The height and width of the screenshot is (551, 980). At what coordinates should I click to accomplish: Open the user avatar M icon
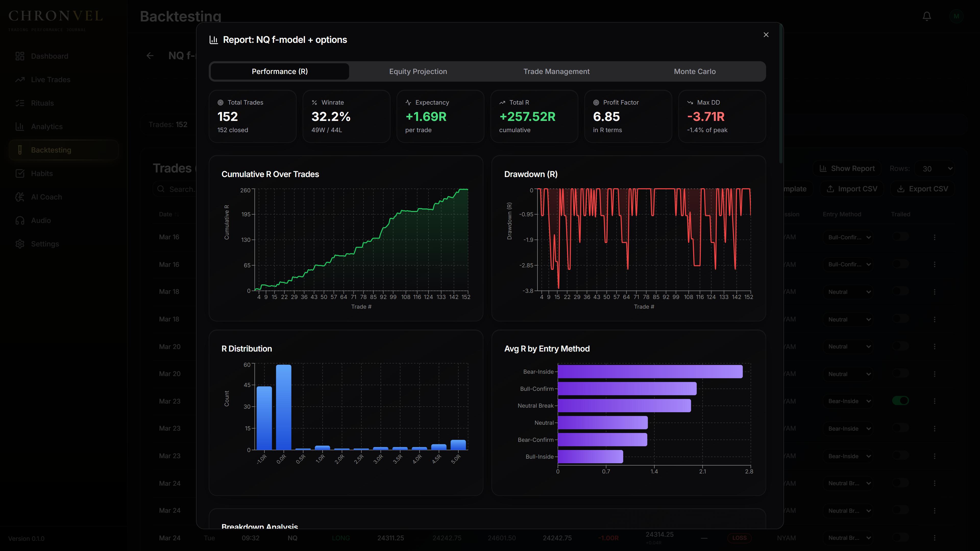956,16
